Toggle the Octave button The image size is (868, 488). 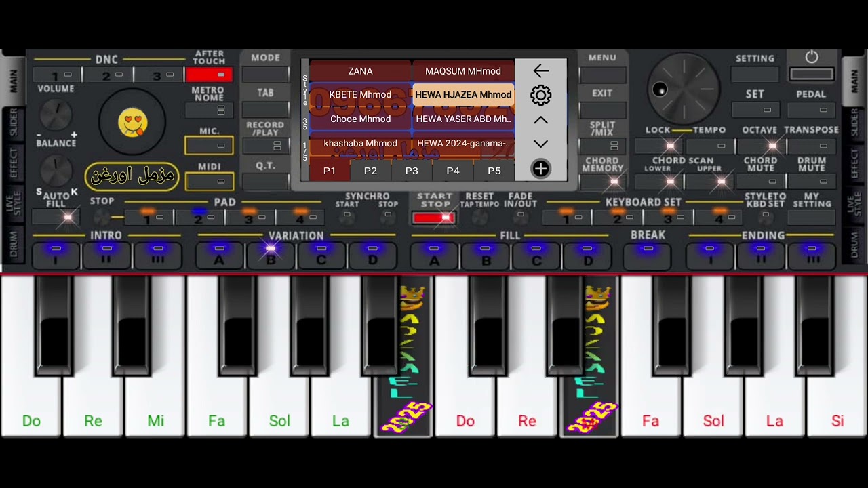[760, 146]
